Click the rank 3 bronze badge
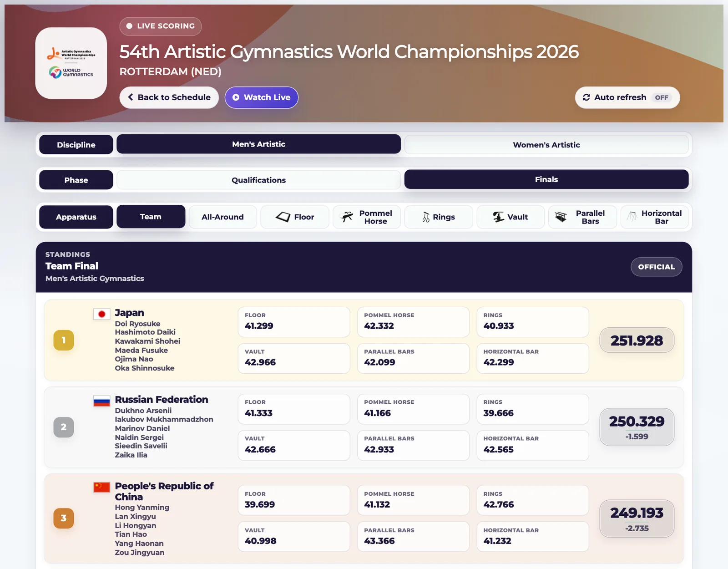The height and width of the screenshot is (569, 728). click(64, 518)
